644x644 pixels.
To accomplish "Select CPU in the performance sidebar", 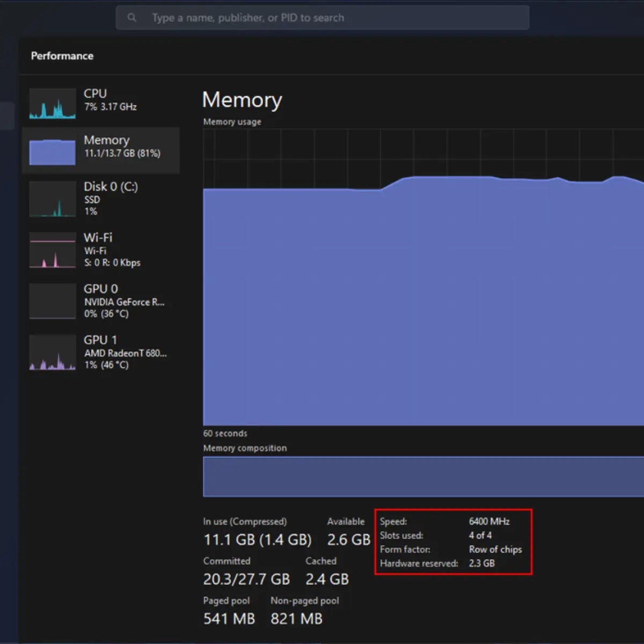I will coord(101,103).
